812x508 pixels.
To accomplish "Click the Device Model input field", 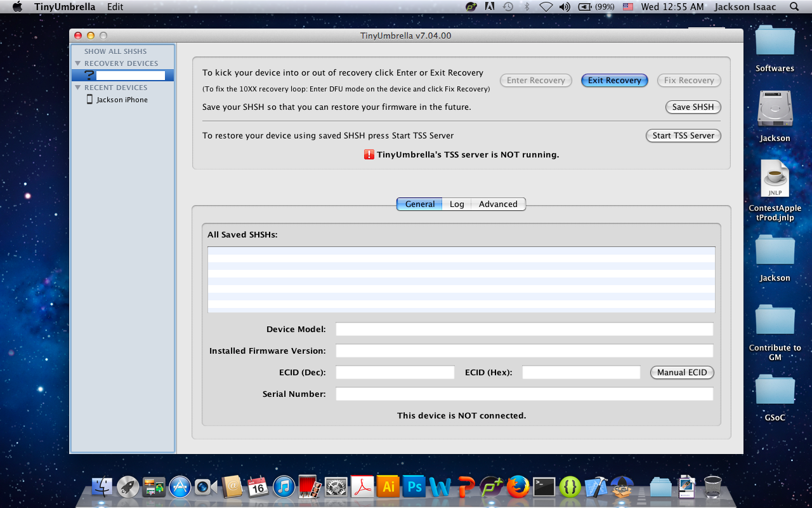I will (524, 329).
